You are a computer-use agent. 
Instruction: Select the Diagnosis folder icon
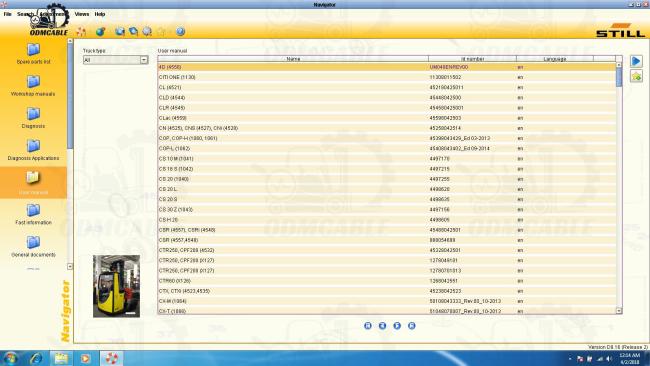click(33, 114)
